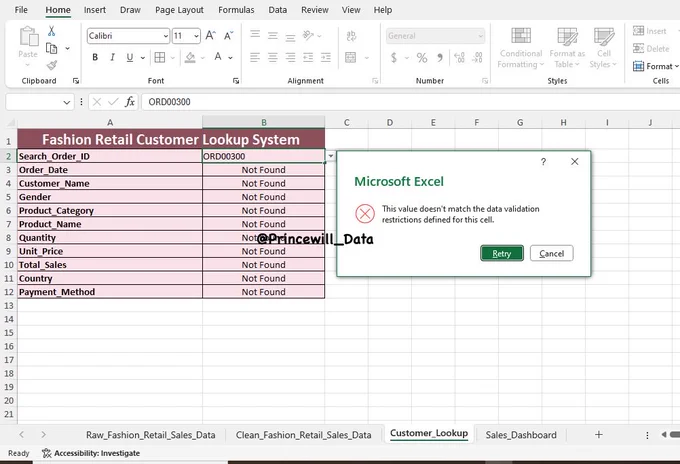Switch to the Review tab
Image resolution: width=680 pixels, height=464 pixels.
[x=315, y=10]
